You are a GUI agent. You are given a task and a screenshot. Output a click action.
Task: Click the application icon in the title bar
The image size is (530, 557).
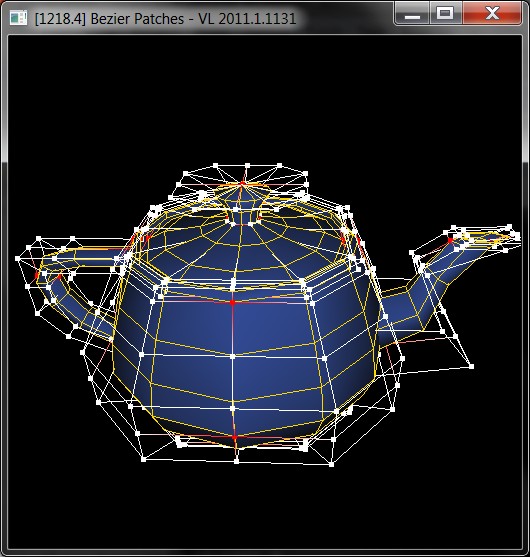pyautogui.click(x=18, y=17)
